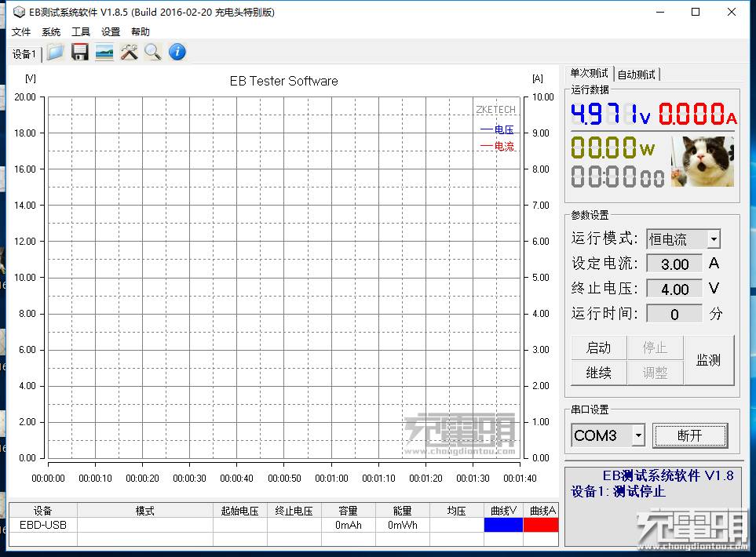Image resolution: width=756 pixels, height=557 pixels.
Task: Click the elapsed time counter display
Action: [617, 177]
